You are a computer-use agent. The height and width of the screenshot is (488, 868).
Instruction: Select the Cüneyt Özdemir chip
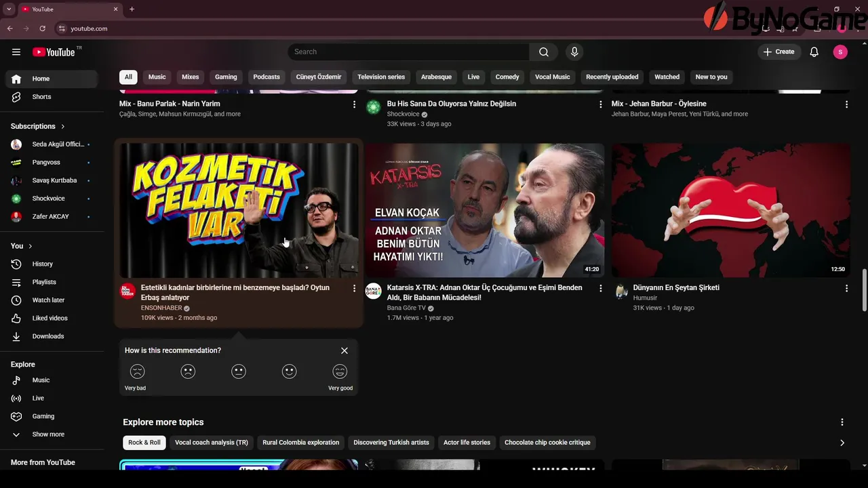[319, 77]
